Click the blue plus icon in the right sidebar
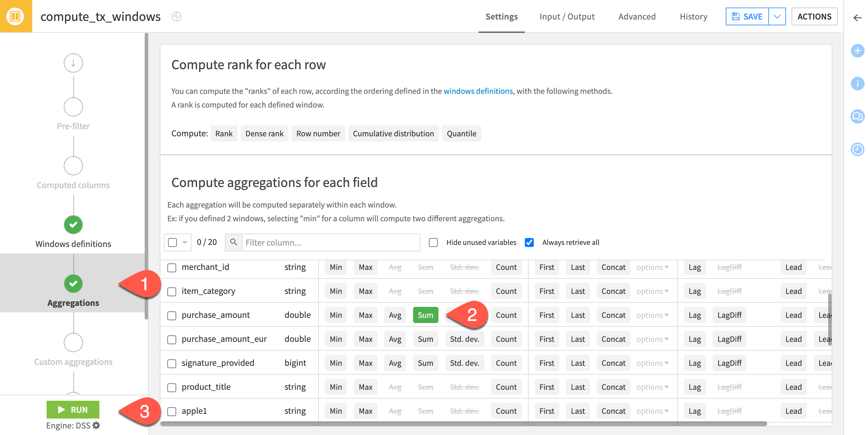The width and height of the screenshot is (868, 435). pos(857,51)
